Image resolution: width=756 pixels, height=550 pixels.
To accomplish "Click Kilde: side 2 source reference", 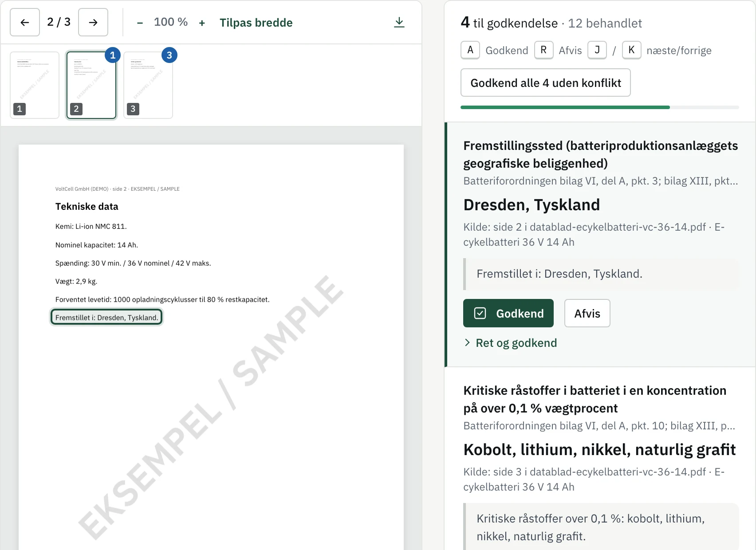I will tap(594, 234).
